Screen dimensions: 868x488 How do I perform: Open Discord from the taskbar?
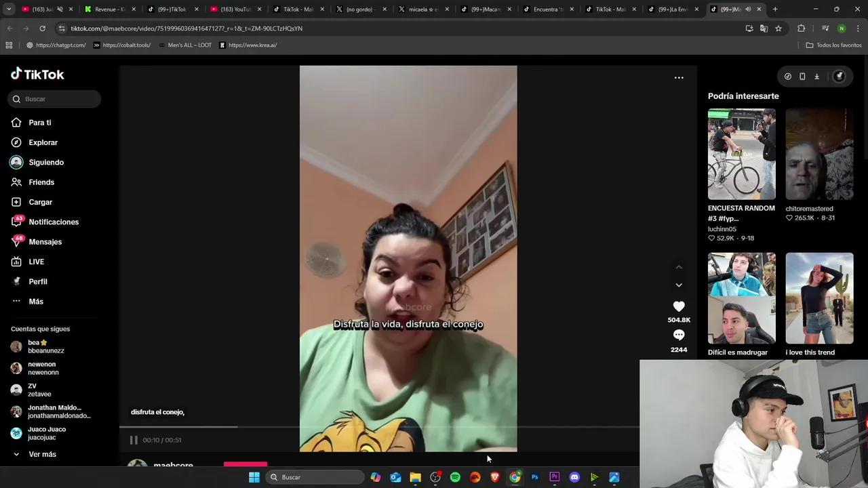point(574,477)
